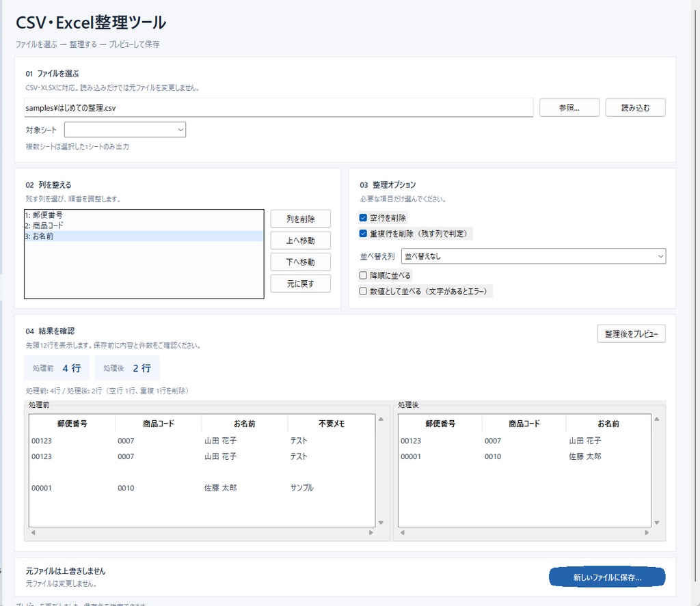Screen dimensions: 700x606
Task: Click 00001 cell in 処理前 table
Action: [42, 488]
